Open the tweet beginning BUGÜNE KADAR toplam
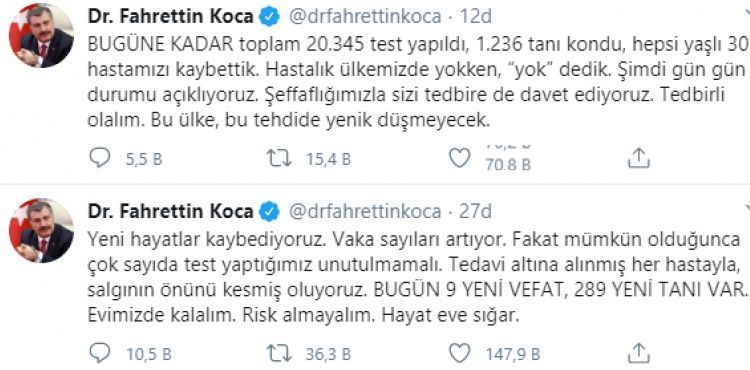Viewport: 750px width, 370px height. (418, 83)
